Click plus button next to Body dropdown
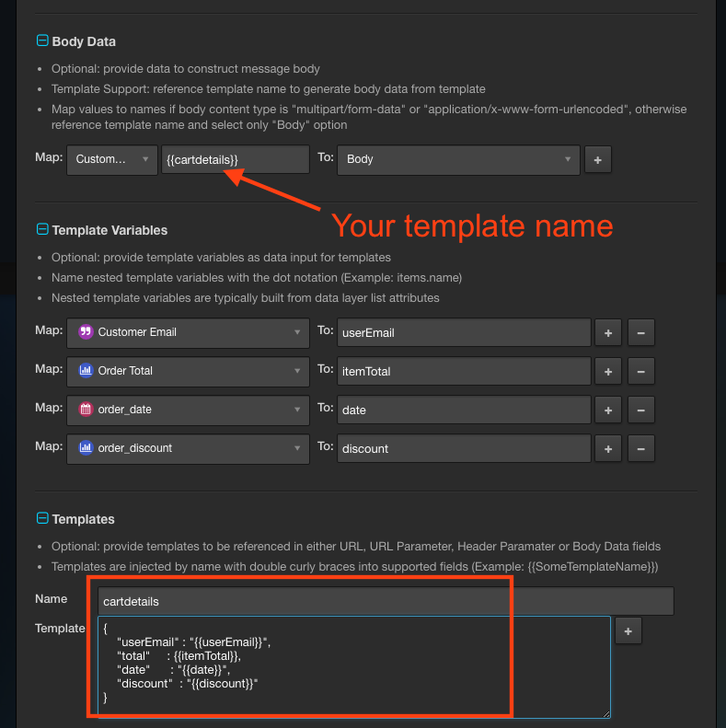 coord(597,159)
